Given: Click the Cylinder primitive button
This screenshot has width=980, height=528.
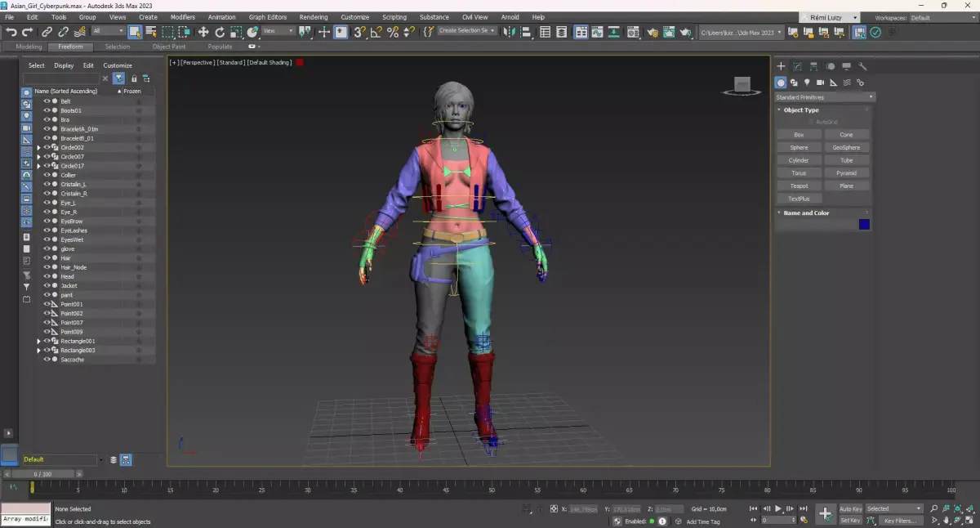Looking at the screenshot, I should tap(799, 160).
